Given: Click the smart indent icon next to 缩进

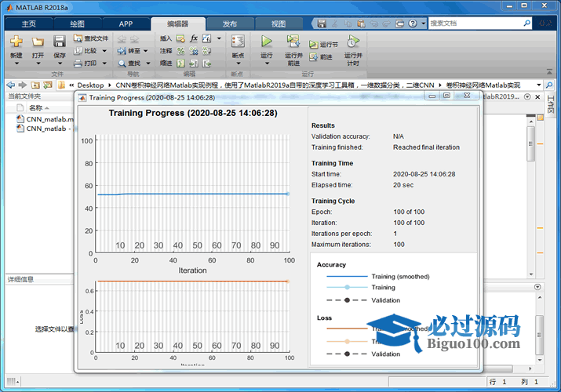Looking at the screenshot, I should click(181, 64).
